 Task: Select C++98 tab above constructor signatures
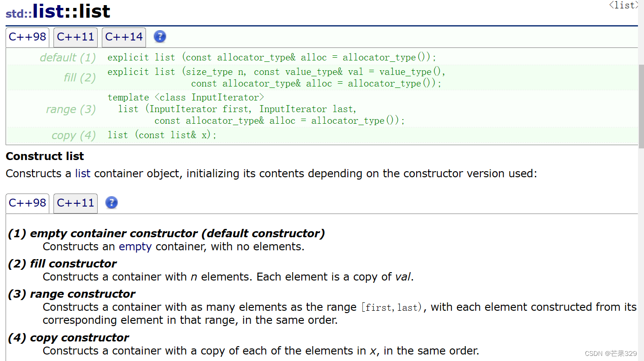(27, 37)
